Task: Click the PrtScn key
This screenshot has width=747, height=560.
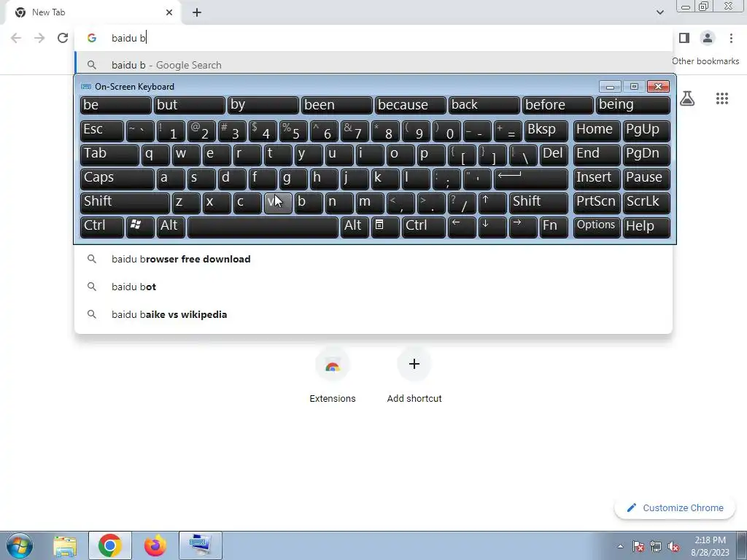Action: click(x=597, y=203)
